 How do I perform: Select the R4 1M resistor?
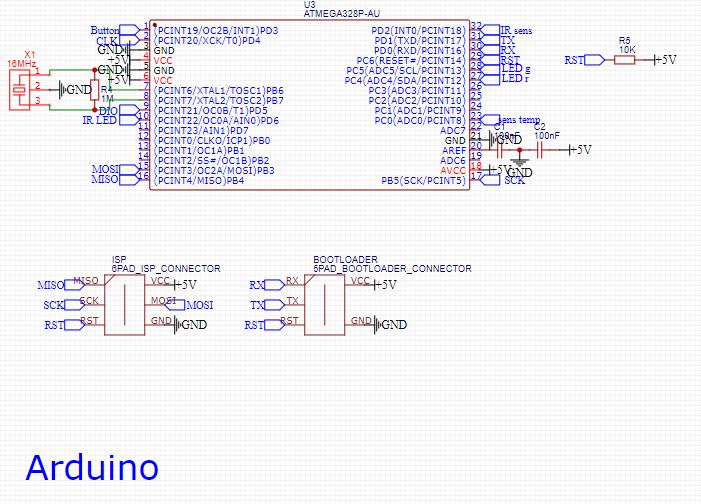94,90
